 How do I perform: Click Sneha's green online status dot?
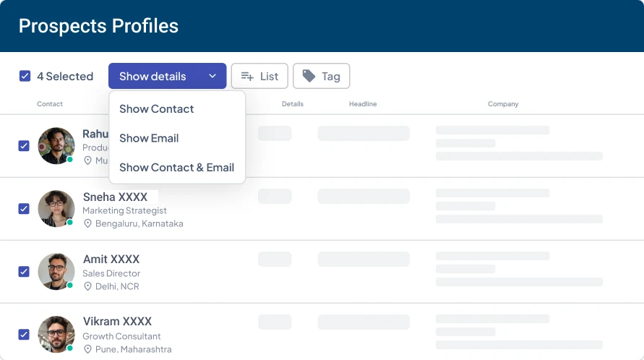70,223
